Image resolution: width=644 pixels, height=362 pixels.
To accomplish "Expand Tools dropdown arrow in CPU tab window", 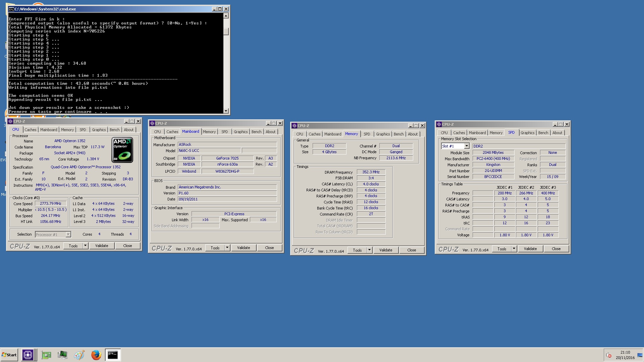I will click(85, 246).
